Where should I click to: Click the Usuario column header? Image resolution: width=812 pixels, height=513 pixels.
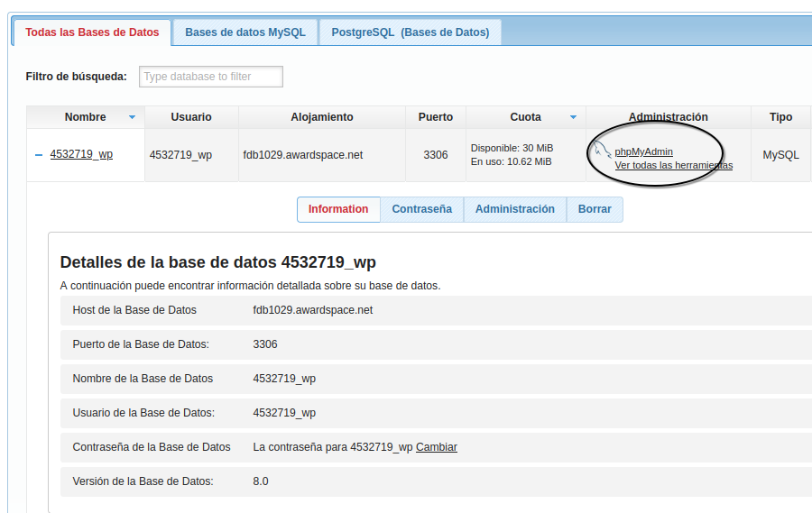[191, 117]
